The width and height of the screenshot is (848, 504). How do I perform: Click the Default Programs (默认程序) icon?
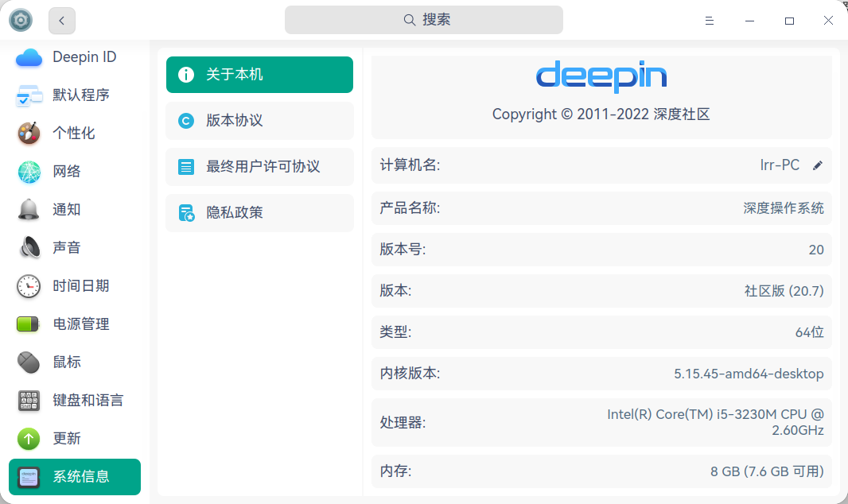[29, 95]
